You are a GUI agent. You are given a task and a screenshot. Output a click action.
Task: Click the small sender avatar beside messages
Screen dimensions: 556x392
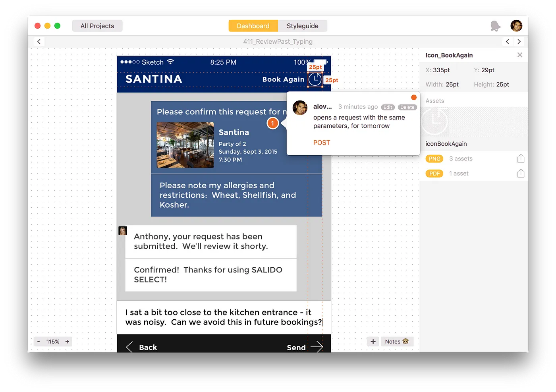click(x=123, y=231)
